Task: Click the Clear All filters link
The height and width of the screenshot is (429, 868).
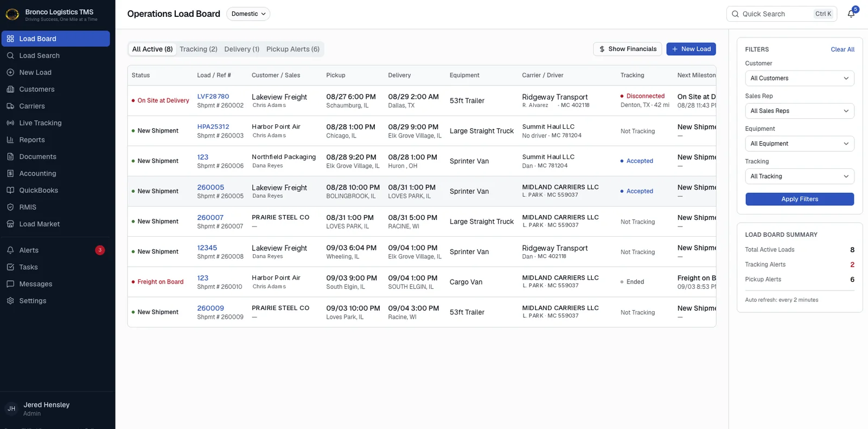Action: [x=843, y=49]
